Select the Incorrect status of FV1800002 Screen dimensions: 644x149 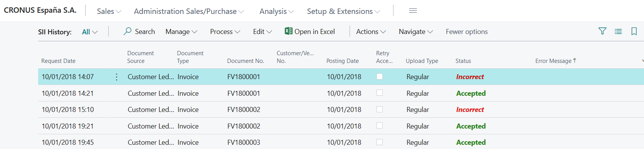click(470, 110)
